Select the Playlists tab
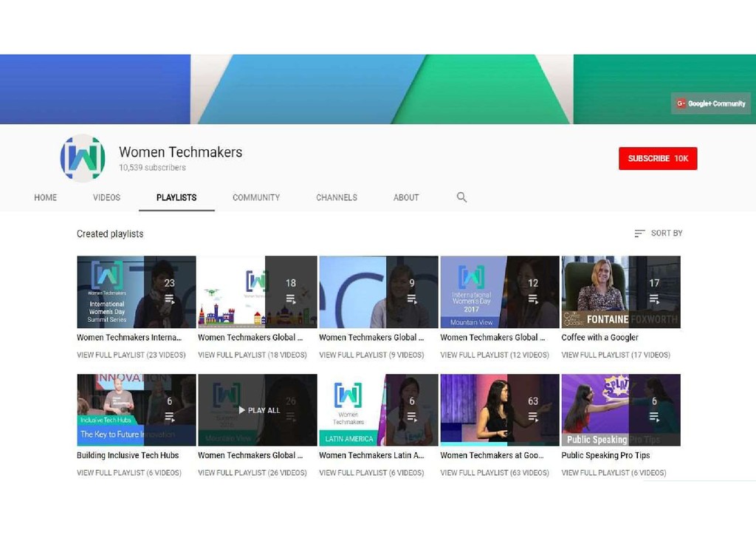The height and width of the screenshot is (535, 756). (x=176, y=197)
